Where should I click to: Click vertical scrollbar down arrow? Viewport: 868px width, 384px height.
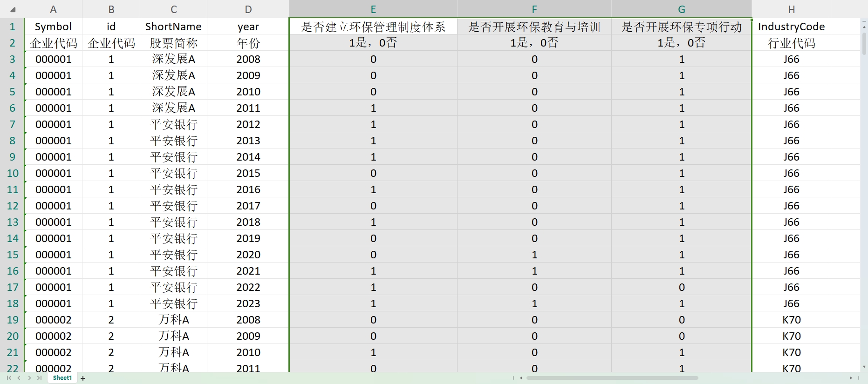click(864, 367)
